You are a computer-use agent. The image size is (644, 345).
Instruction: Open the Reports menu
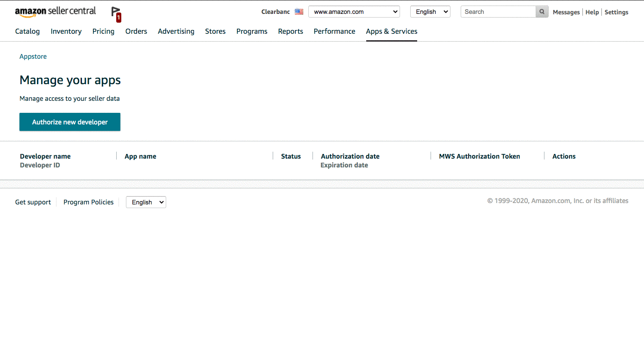(290, 31)
